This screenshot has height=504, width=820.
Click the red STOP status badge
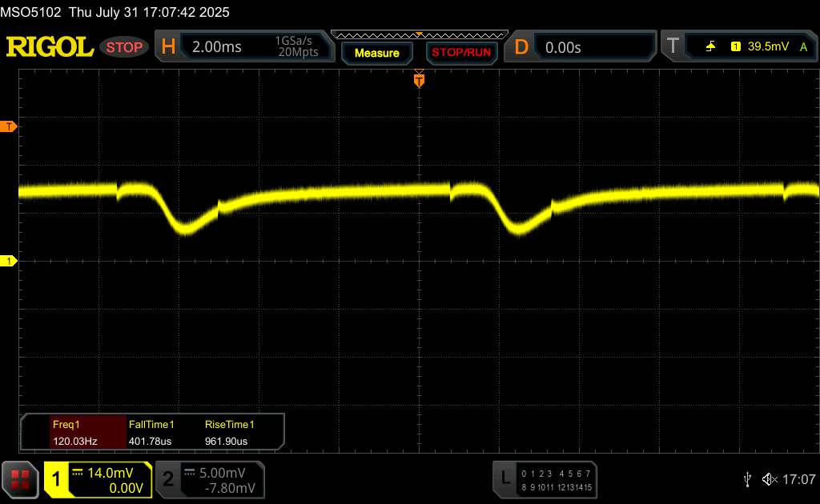(x=125, y=47)
